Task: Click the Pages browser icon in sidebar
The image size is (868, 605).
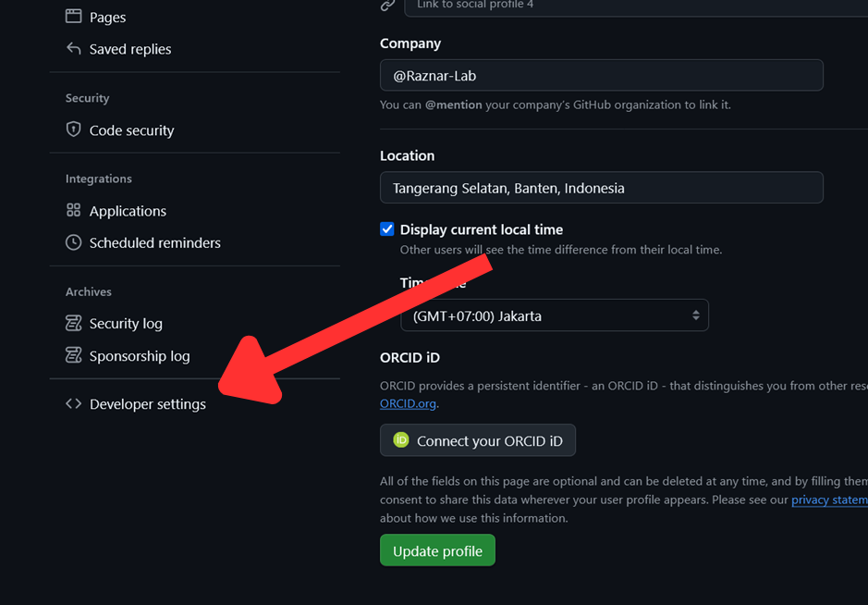Action: [x=74, y=17]
